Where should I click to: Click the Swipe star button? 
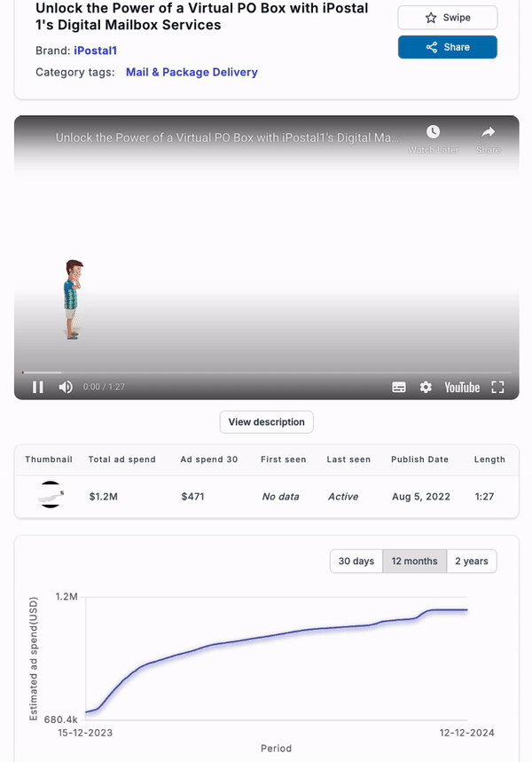tap(448, 18)
